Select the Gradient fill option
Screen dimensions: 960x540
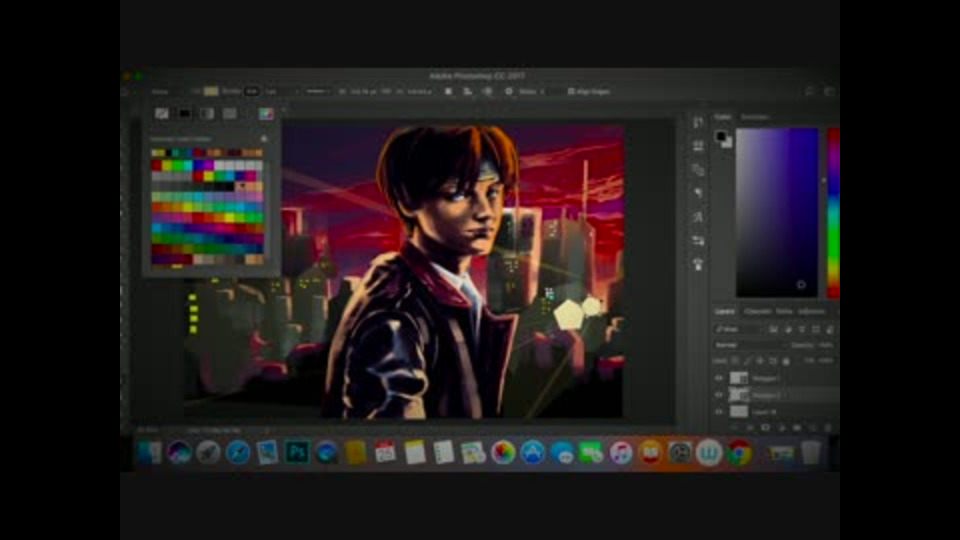(207, 113)
